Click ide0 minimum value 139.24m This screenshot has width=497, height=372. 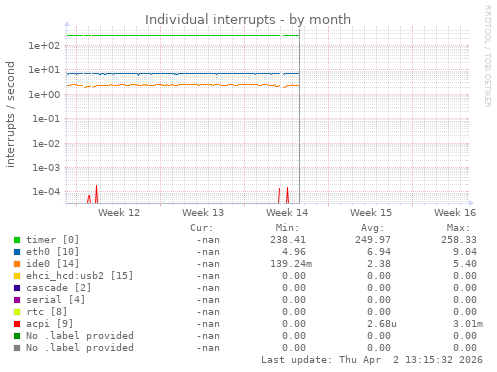point(291,264)
